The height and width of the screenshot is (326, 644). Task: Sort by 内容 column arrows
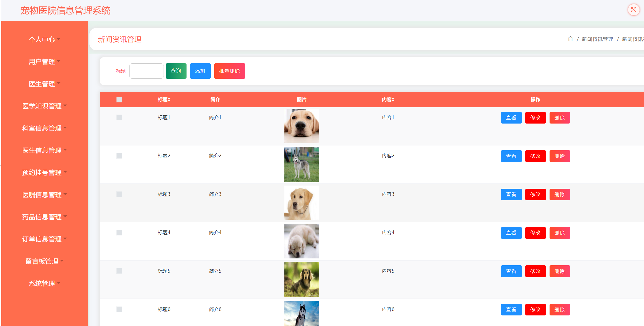point(393,100)
